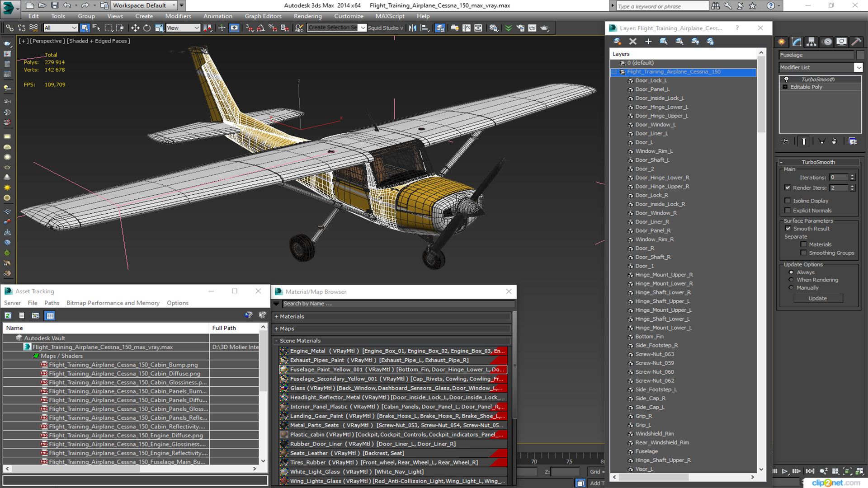Switch Asset Tracking to table view icon
The image size is (868, 488).
pos(50,315)
